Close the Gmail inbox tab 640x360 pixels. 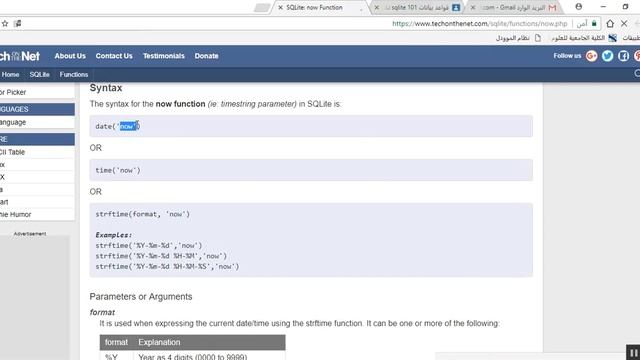tap(473, 7)
